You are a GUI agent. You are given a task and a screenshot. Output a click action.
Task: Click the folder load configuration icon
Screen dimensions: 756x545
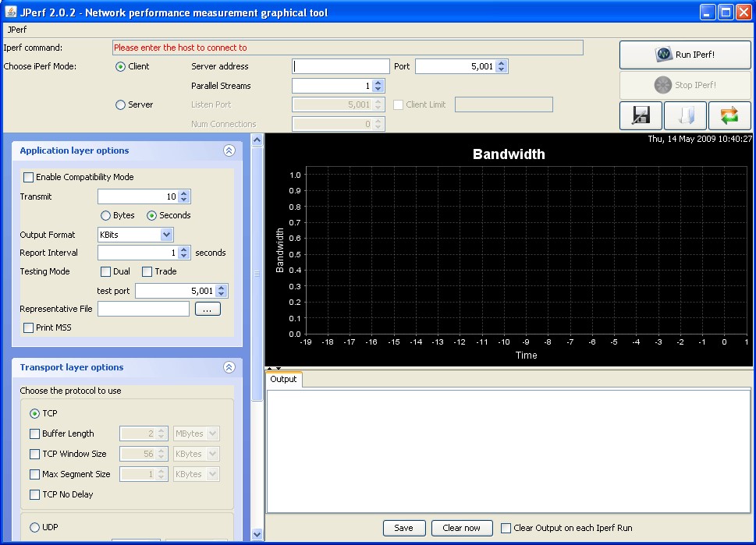685,115
